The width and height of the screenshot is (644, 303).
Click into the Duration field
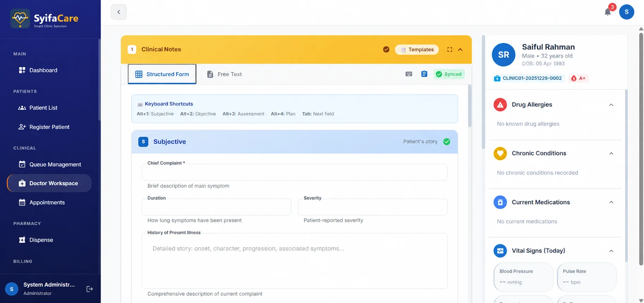click(x=216, y=207)
